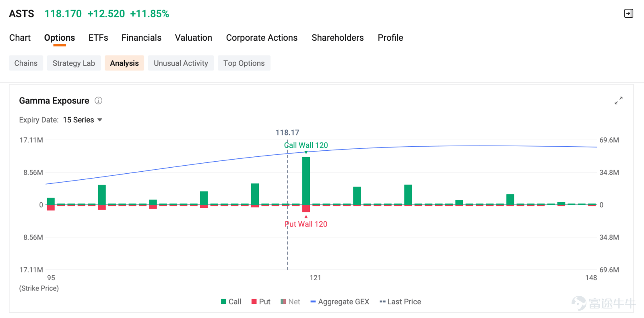Select the Chains sub-tab

click(x=26, y=63)
